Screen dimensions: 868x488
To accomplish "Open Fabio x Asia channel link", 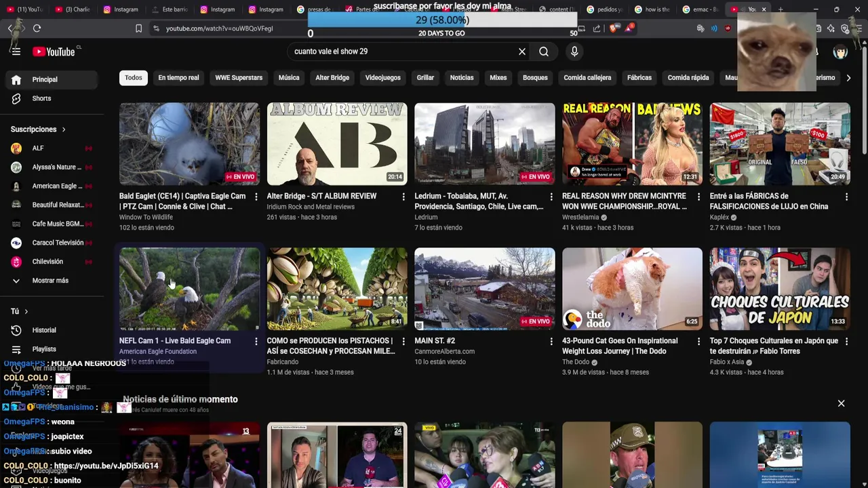I will (x=727, y=363).
